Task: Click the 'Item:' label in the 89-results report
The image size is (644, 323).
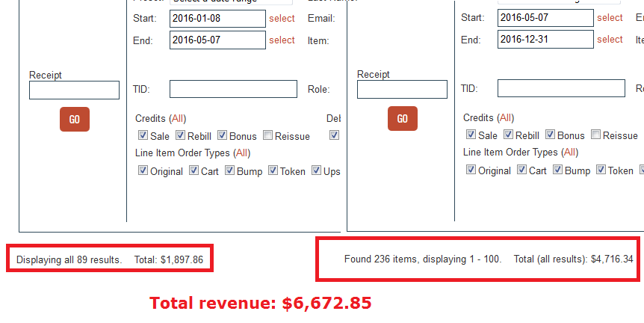Action: coord(318,40)
